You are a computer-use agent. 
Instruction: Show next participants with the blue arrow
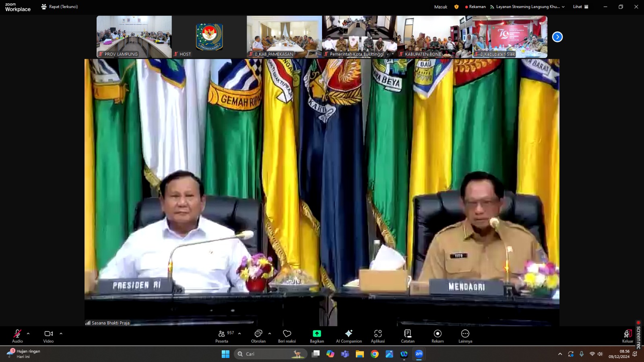pos(557,37)
